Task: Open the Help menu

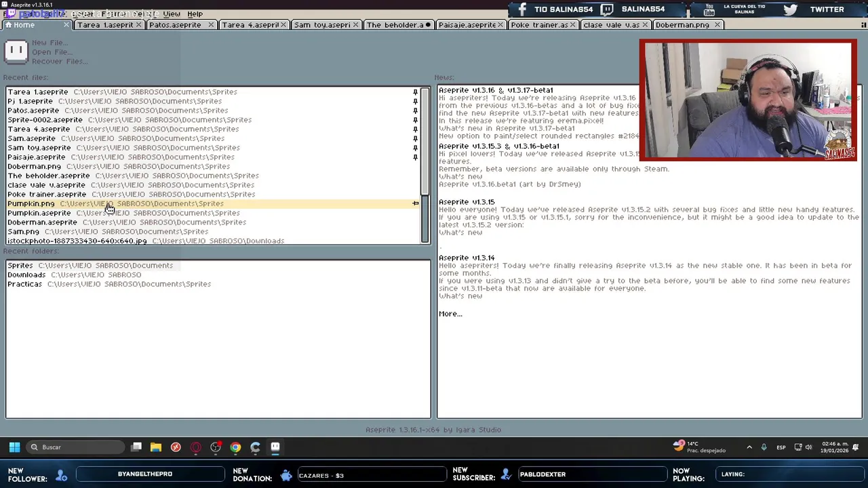Action: tap(195, 14)
